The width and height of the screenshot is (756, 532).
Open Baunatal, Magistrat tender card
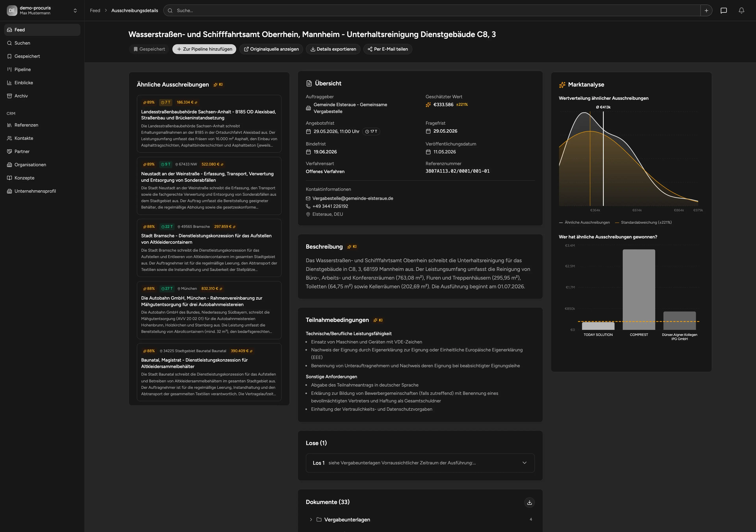coord(209,372)
